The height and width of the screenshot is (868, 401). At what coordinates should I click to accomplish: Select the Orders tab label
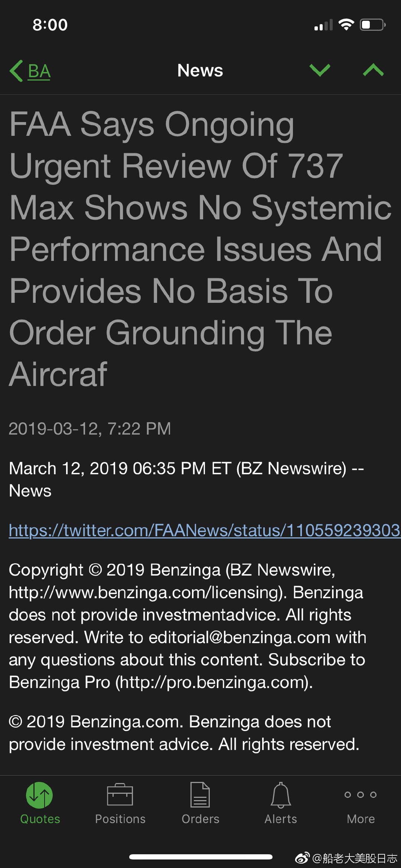click(x=200, y=819)
